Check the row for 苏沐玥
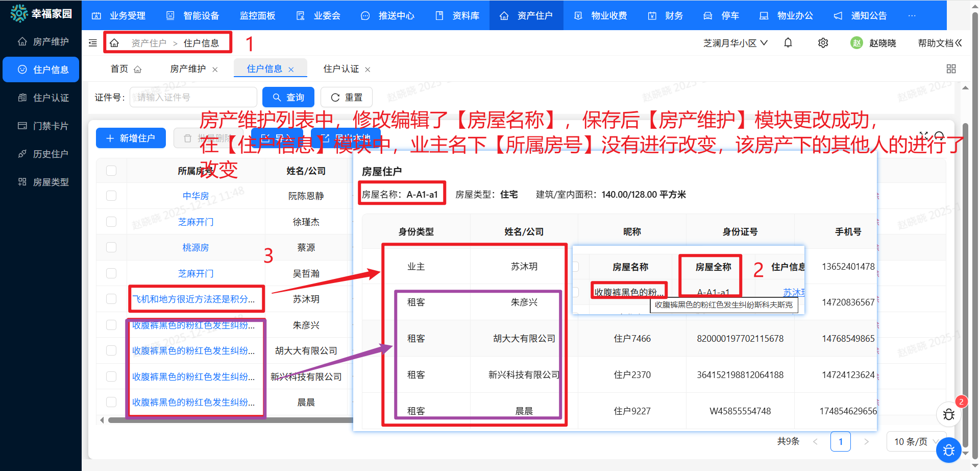Image resolution: width=980 pixels, height=471 pixels. [x=111, y=299]
